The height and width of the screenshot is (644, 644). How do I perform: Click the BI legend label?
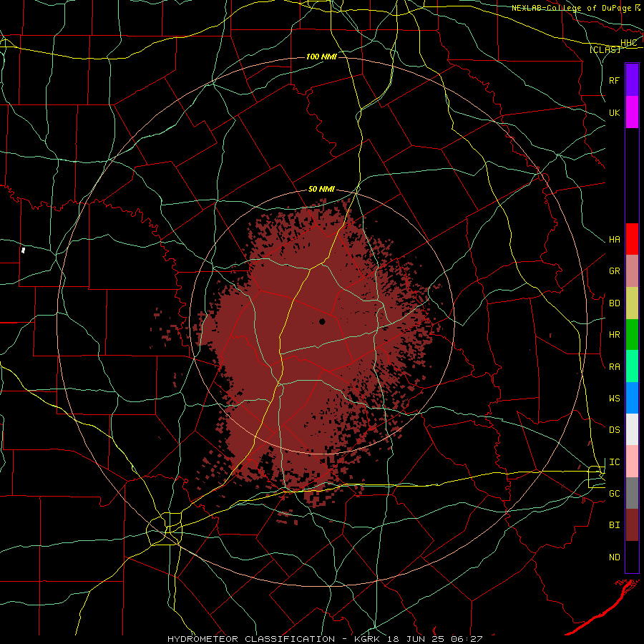(614, 525)
